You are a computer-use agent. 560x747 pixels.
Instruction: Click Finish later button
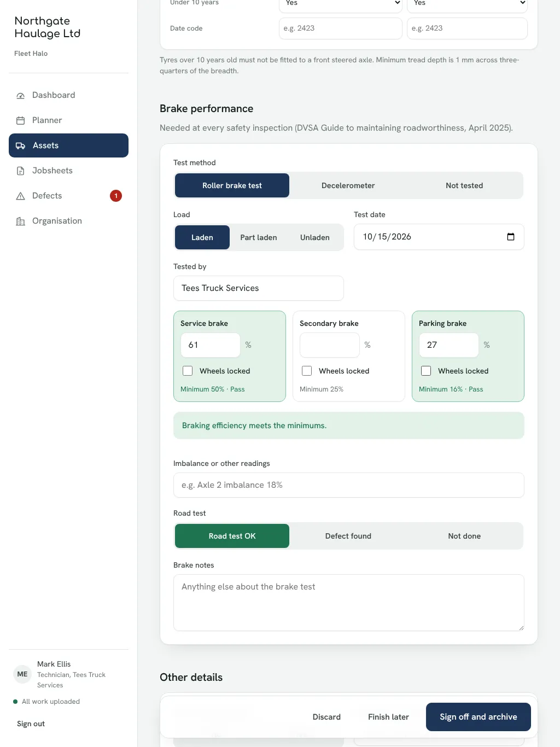click(x=388, y=717)
